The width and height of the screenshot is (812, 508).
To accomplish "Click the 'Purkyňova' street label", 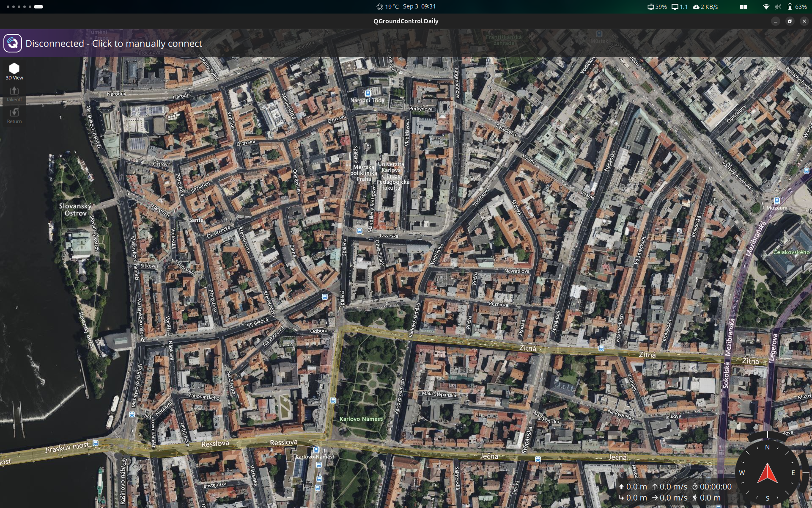I will (x=420, y=109).
